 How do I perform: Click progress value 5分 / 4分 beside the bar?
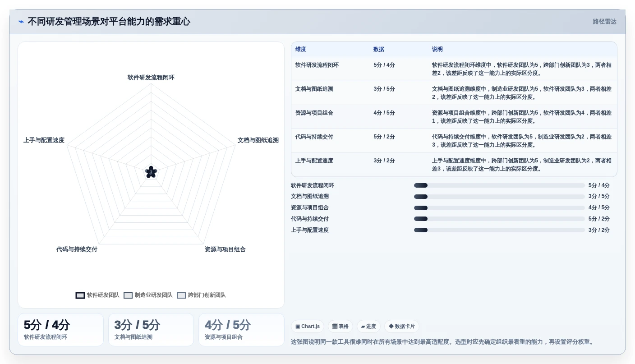[599, 185]
